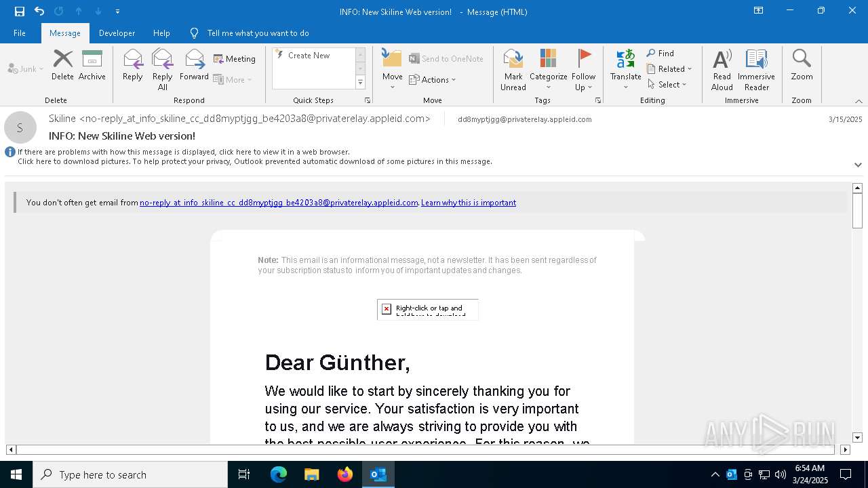
Task: Mark the message as Unread
Action: 513,70
